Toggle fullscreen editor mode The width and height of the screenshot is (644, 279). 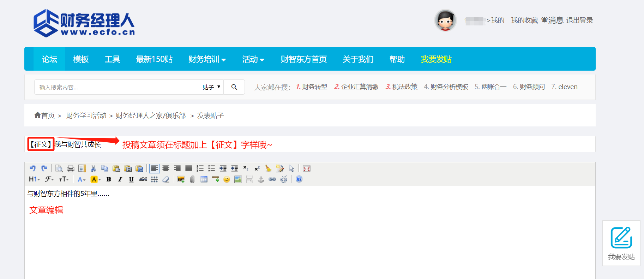coord(307,168)
